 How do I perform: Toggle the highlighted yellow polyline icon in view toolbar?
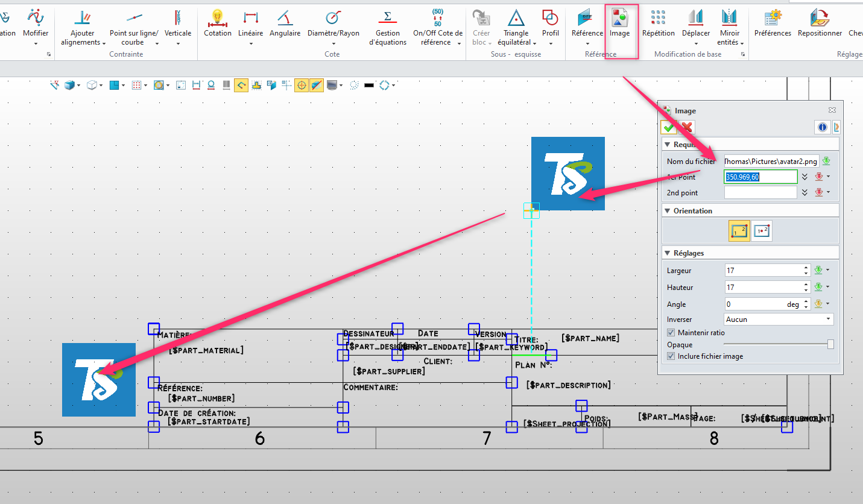(x=241, y=86)
